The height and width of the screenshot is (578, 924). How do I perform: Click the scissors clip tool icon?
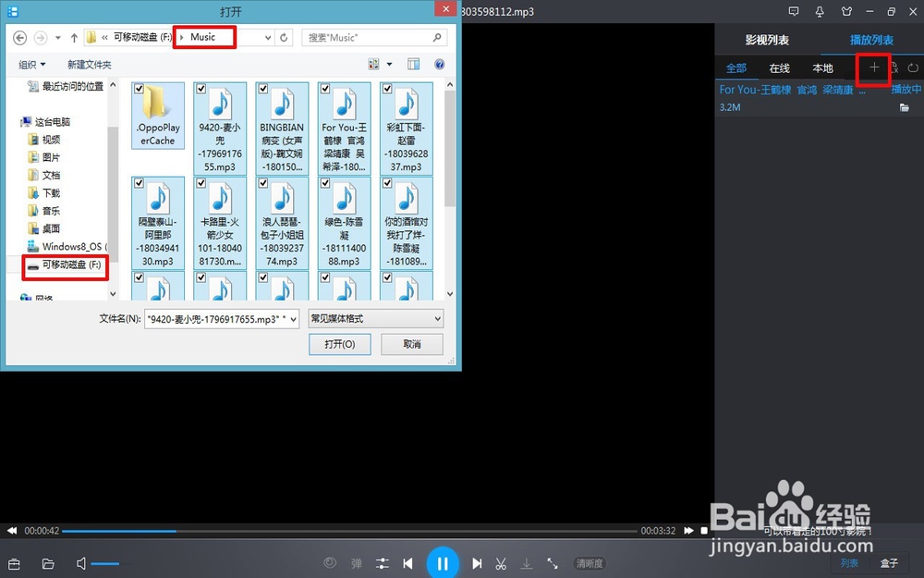501,564
